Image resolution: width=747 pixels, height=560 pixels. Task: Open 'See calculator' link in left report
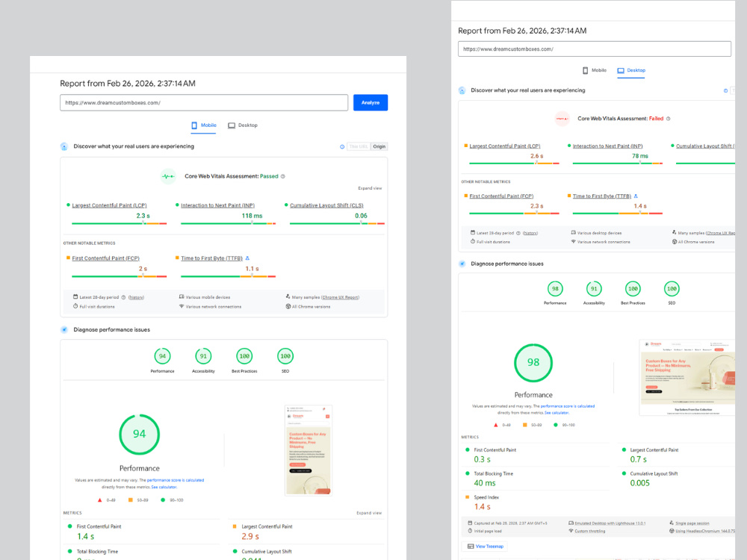pyautogui.click(x=164, y=487)
